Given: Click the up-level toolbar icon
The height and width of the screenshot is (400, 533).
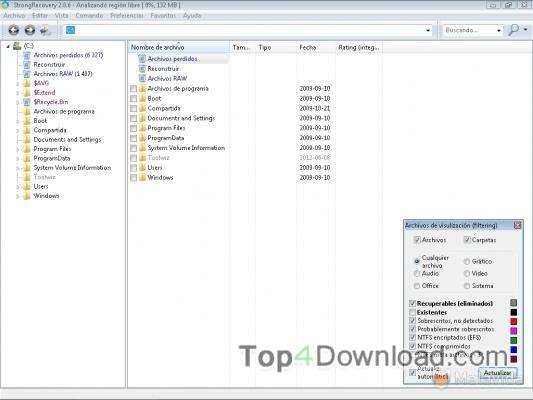Looking at the screenshot, I should (x=45, y=31).
